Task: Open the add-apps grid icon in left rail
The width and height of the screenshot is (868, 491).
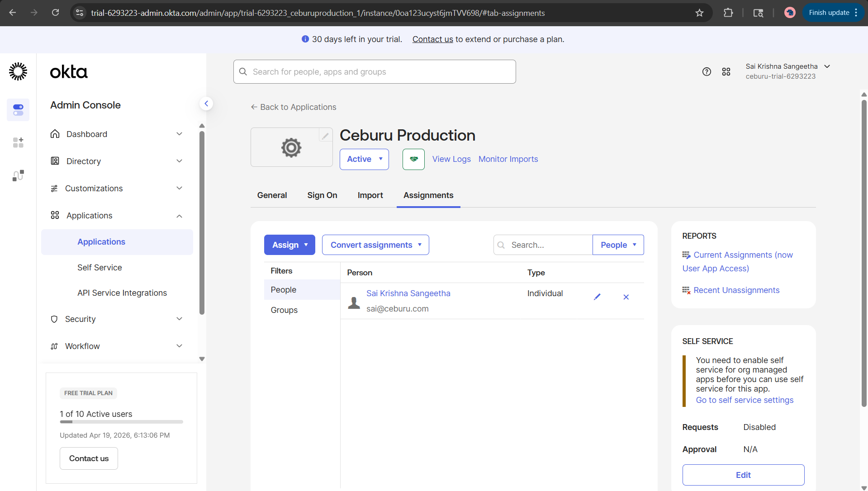Action: pos(18,142)
